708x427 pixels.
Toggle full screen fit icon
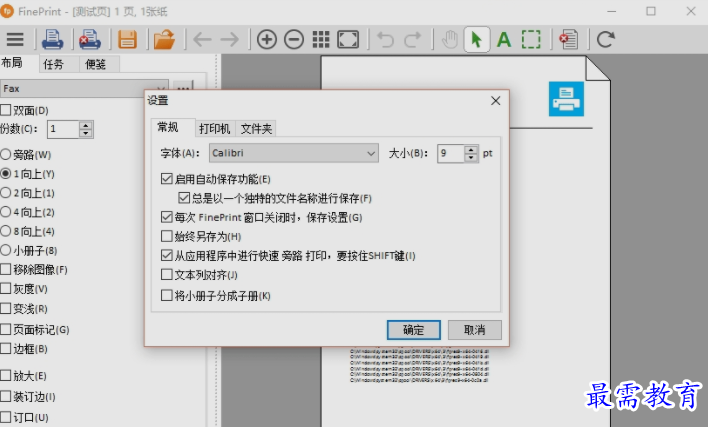pyautogui.click(x=348, y=40)
